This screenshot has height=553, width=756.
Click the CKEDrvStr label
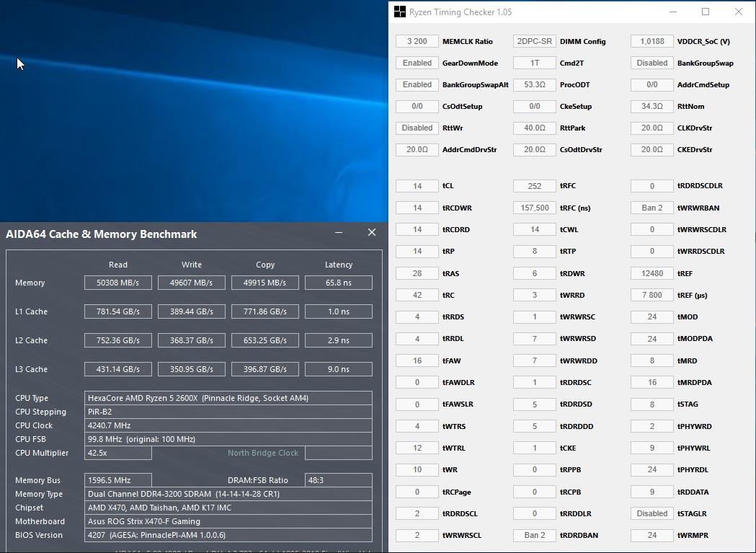pyautogui.click(x=695, y=149)
